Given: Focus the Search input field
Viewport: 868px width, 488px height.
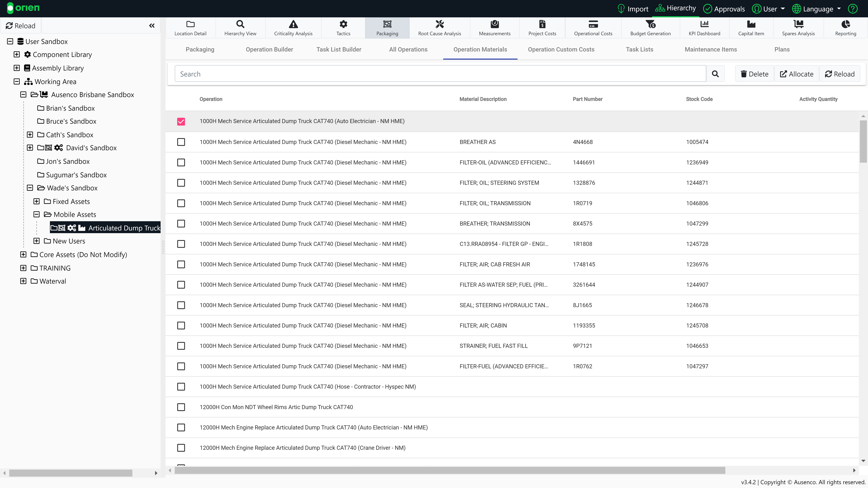Looking at the screenshot, I should pyautogui.click(x=440, y=74).
